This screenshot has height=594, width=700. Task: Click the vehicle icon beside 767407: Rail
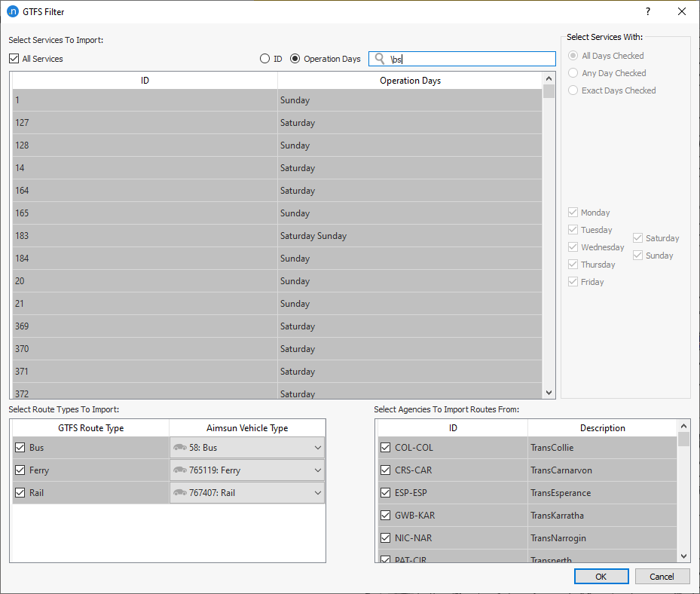pos(180,492)
